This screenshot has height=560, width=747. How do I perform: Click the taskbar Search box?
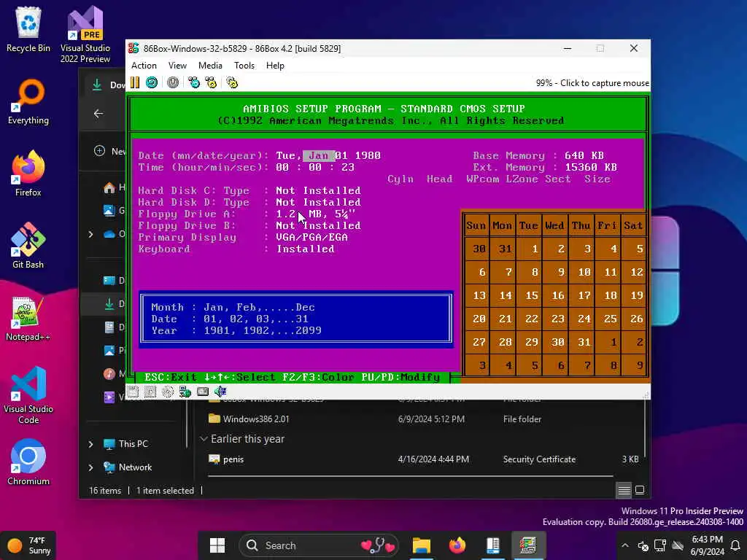click(x=320, y=545)
